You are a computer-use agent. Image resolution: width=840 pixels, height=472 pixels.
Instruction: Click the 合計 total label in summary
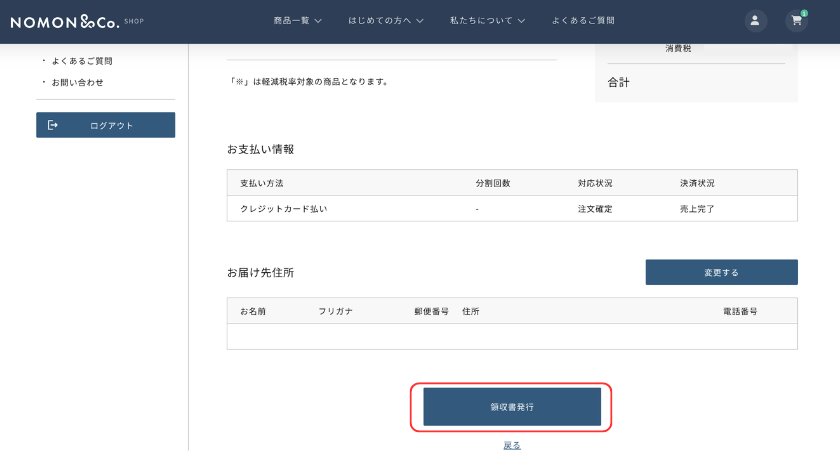click(619, 83)
